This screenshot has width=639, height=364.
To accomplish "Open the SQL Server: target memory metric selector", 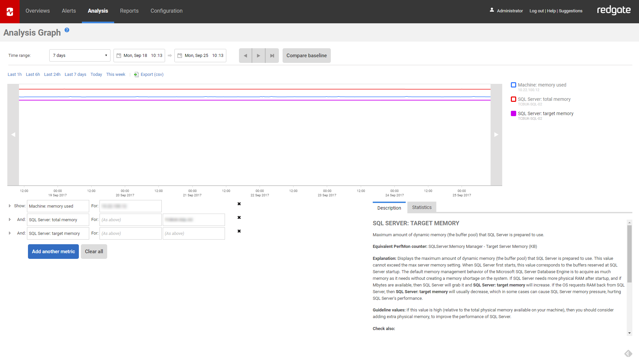I will click(58, 234).
